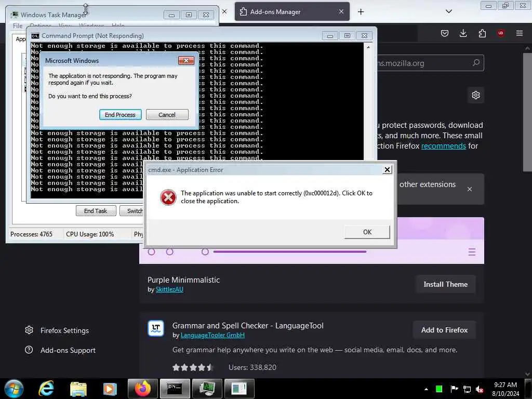Open the network tray icon
Image resolution: width=532 pixels, height=399 pixels.
467,389
